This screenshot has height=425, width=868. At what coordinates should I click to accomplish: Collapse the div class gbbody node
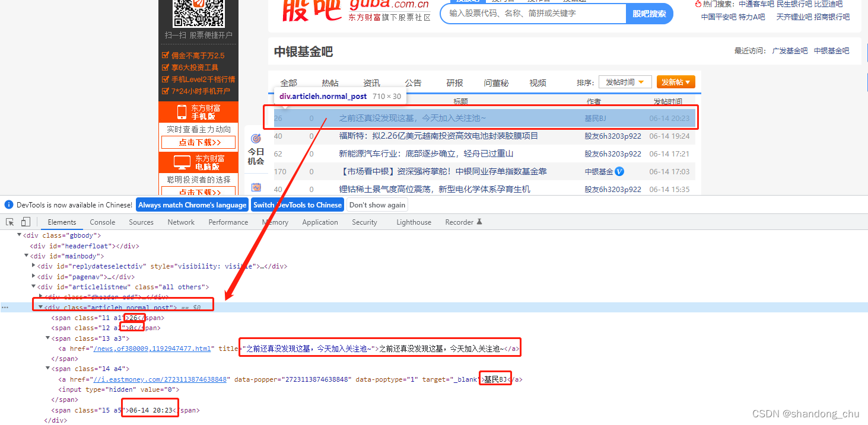click(x=20, y=235)
